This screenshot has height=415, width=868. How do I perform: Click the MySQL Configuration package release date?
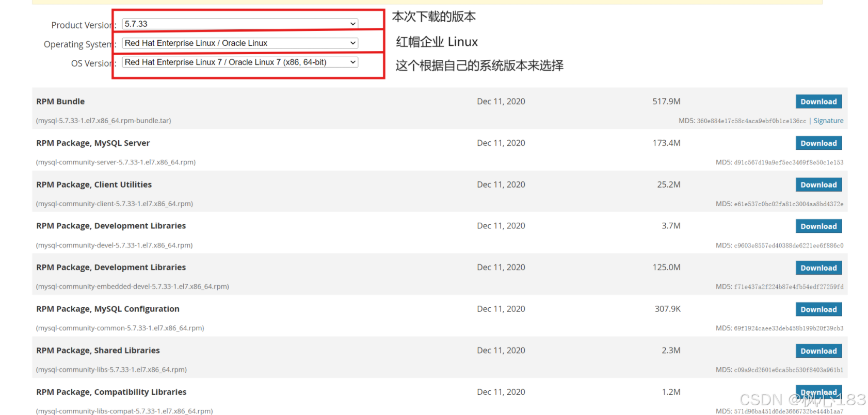(x=501, y=309)
